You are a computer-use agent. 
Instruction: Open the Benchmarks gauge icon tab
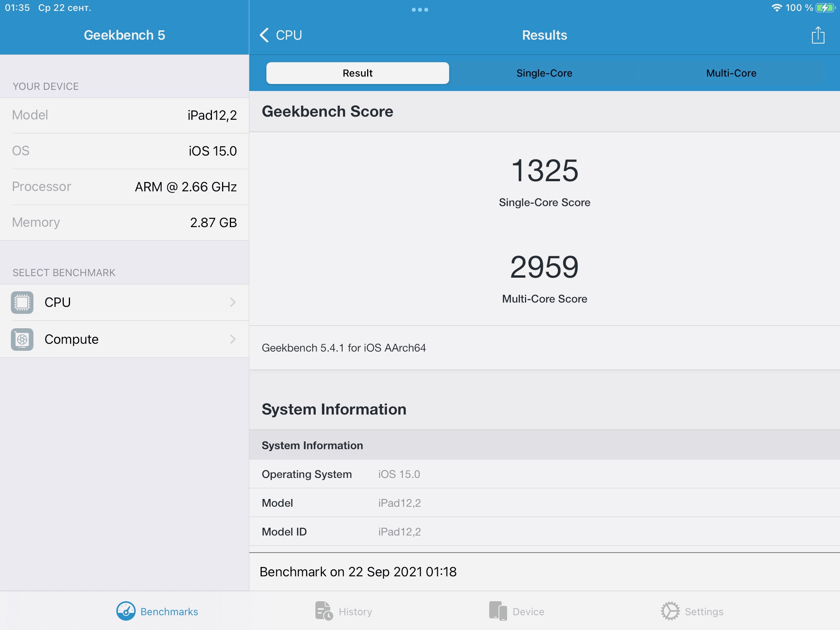(x=126, y=611)
